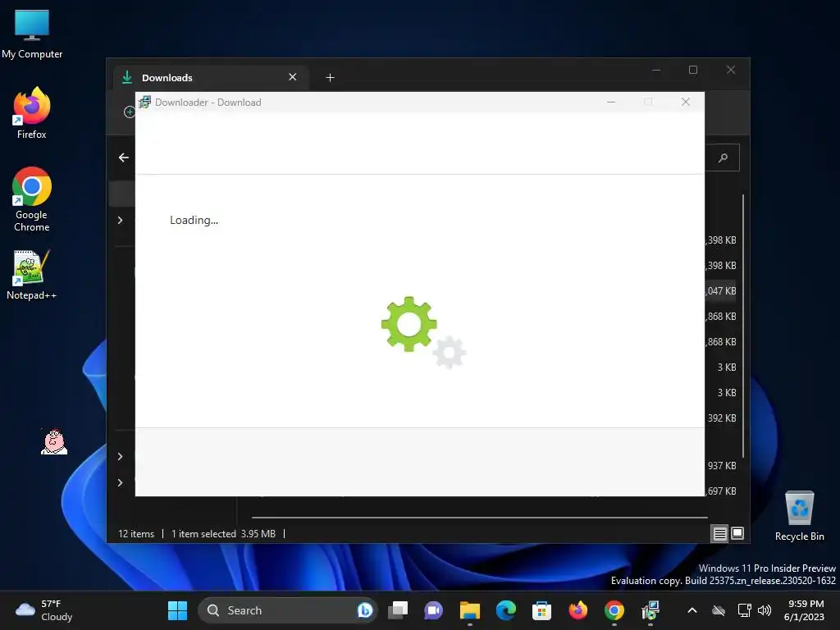Open My Computer desktop icon
This screenshot has width=840, height=630.
[x=32, y=33]
